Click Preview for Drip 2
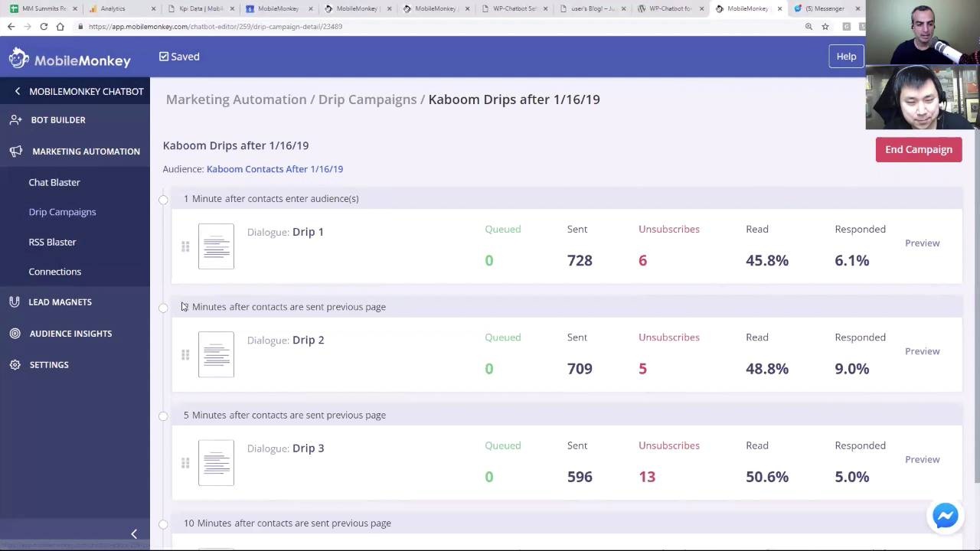This screenshot has height=551, width=980. (x=922, y=351)
